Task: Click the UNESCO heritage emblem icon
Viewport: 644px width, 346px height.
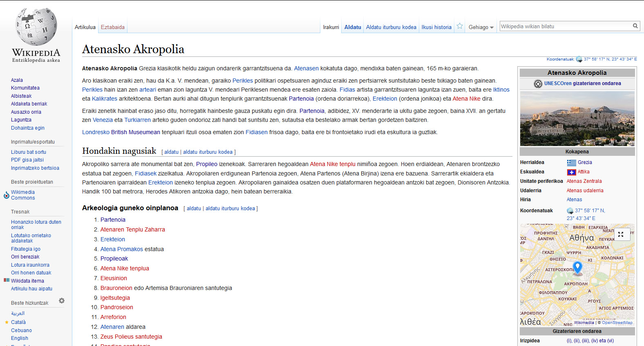Action: point(538,83)
